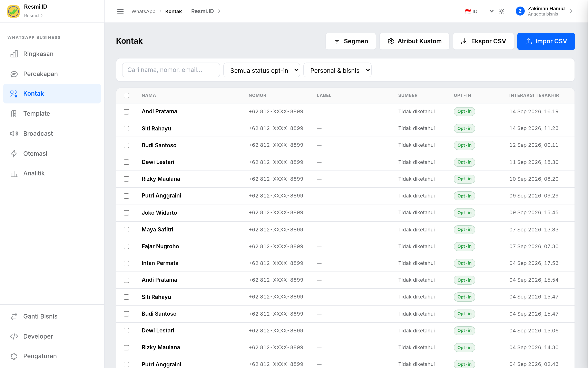Click the gear icon in Atribut Kustom
Image resolution: width=588 pixels, height=368 pixels.
point(390,41)
